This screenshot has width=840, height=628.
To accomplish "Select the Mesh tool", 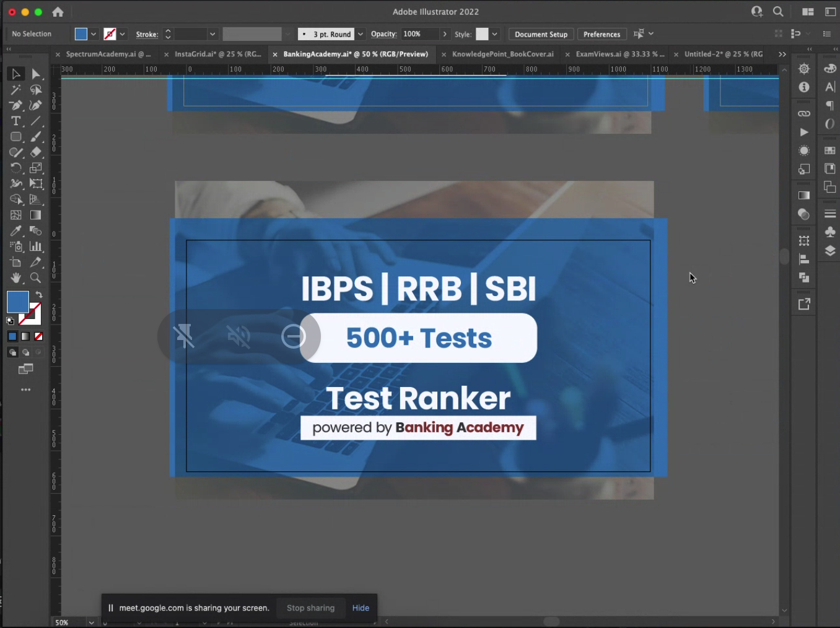I will pyautogui.click(x=16, y=215).
